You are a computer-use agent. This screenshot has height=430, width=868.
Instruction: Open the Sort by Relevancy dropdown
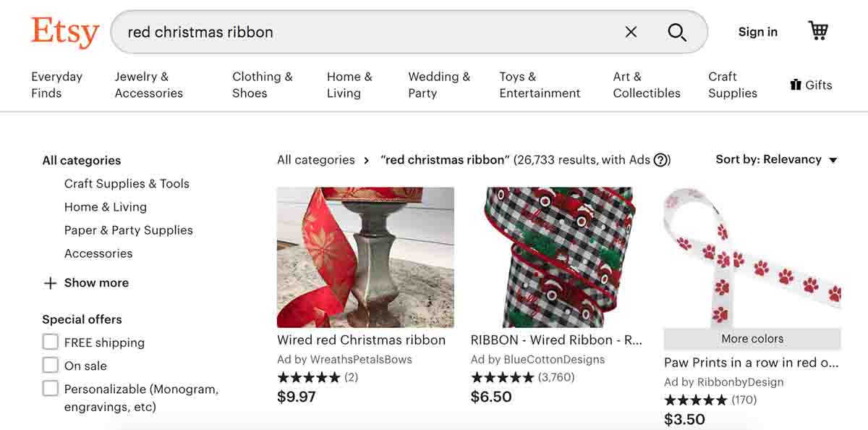[x=776, y=160]
